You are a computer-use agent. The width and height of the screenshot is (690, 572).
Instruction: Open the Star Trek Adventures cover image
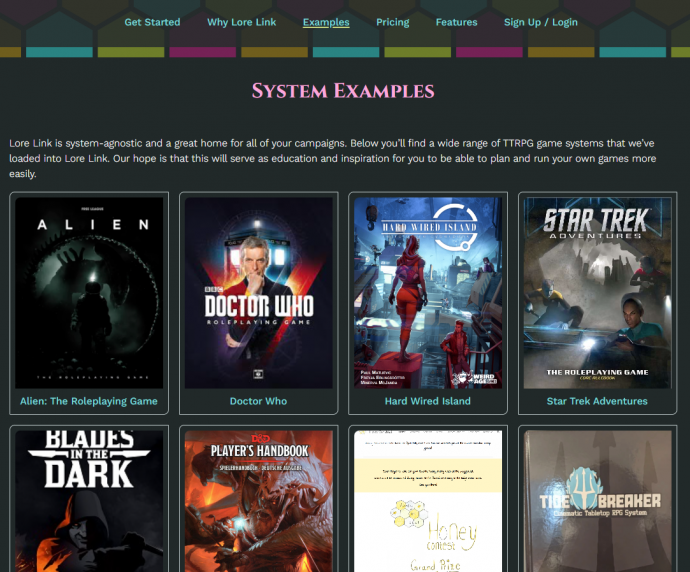click(x=598, y=293)
